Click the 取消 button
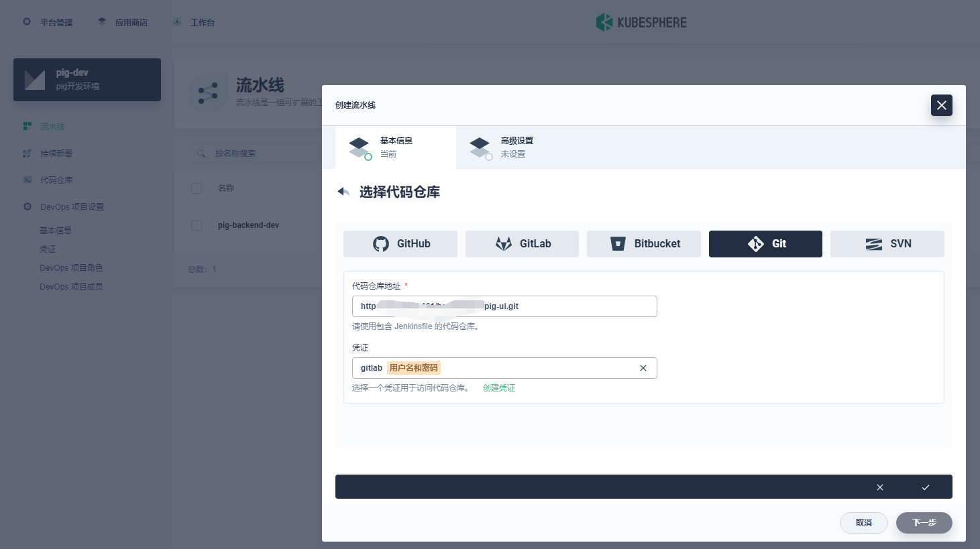This screenshot has height=549, width=980. (x=864, y=523)
